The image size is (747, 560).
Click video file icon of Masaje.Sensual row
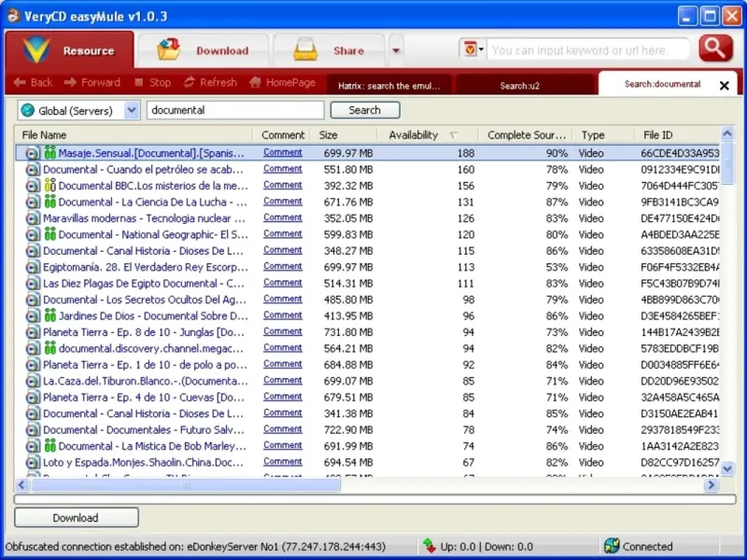tap(33, 153)
